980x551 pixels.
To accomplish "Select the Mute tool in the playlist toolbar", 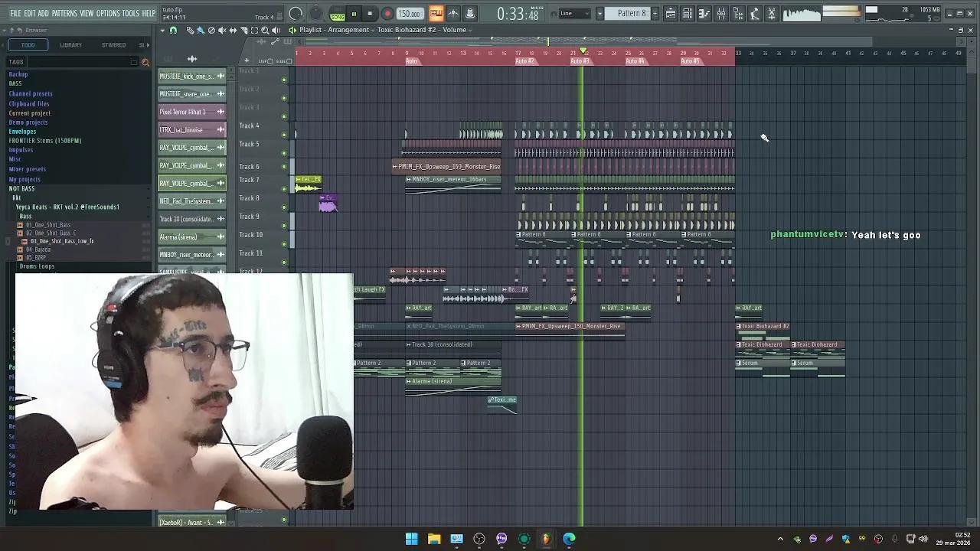I will 222,31.
